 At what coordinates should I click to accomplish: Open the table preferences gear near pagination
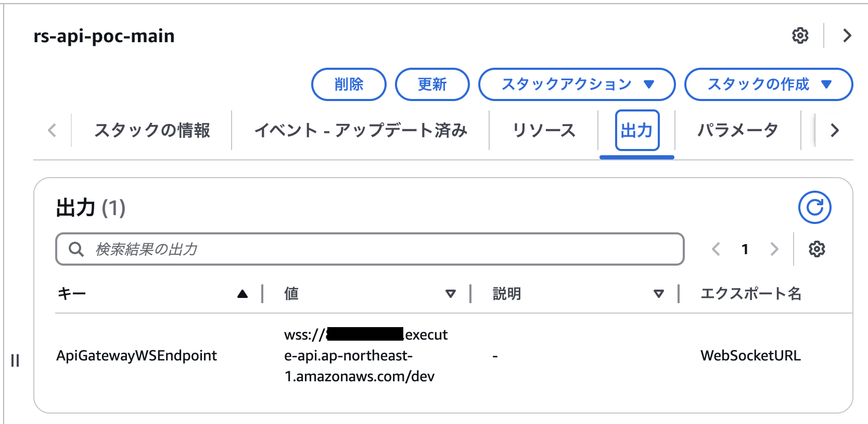click(x=817, y=249)
